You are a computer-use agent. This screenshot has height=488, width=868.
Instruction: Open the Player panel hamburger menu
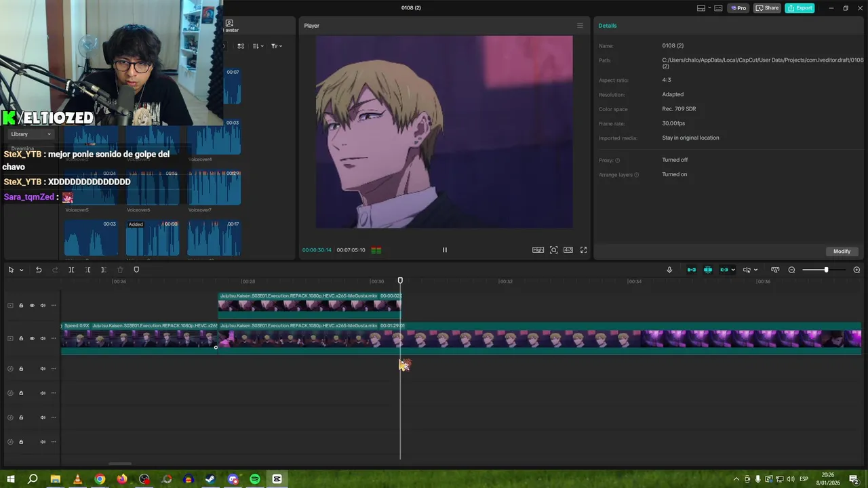(x=580, y=26)
